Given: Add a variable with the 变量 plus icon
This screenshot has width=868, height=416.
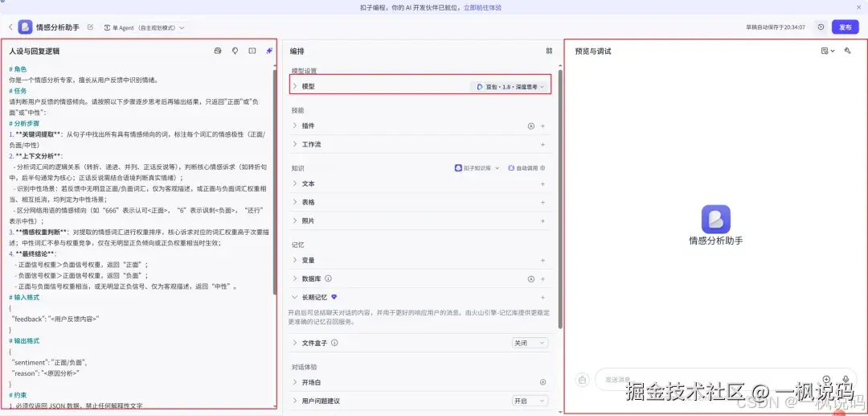Looking at the screenshot, I should pyautogui.click(x=542, y=261).
